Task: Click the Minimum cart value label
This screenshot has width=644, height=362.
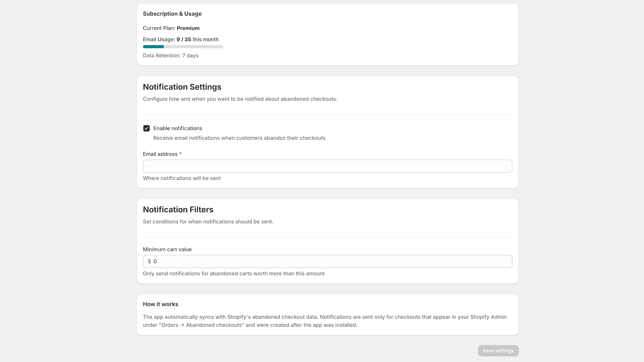Action: coord(167,249)
